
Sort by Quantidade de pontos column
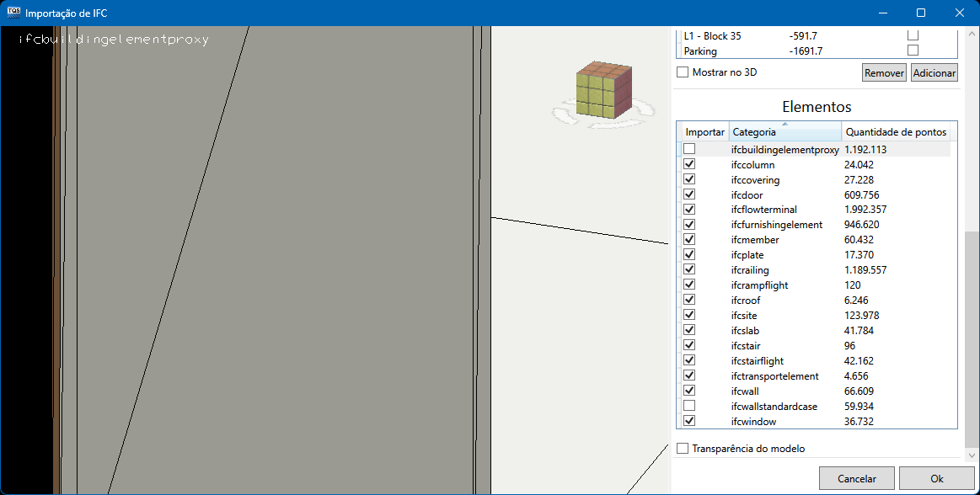click(896, 132)
